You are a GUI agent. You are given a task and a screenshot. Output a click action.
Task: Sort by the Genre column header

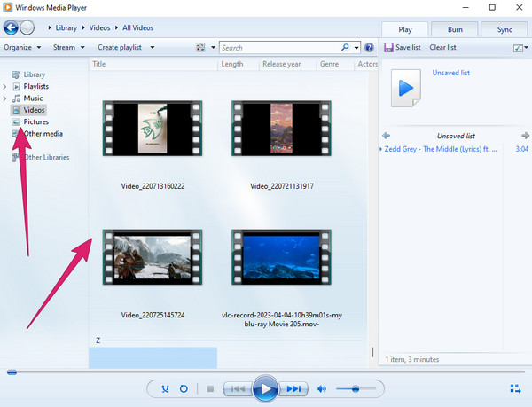click(335, 64)
